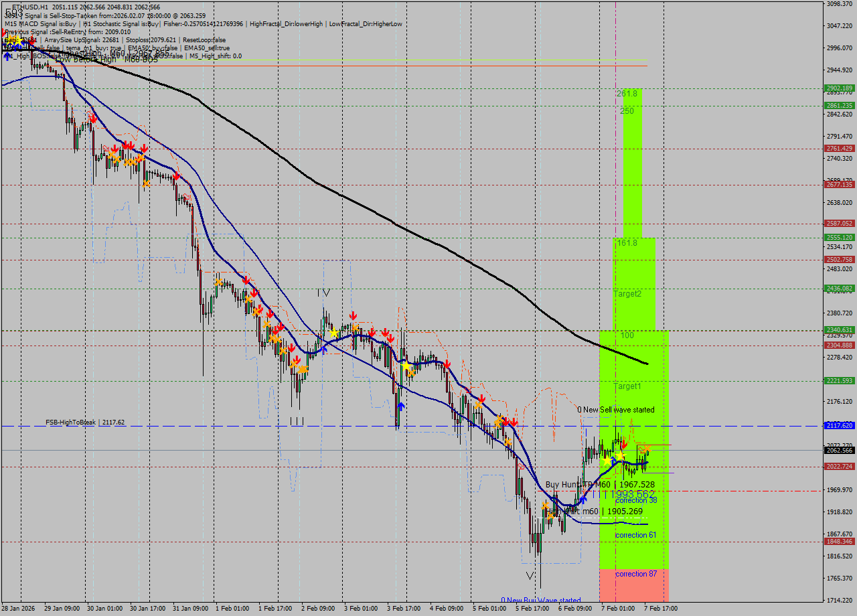Click the black 2062.566 current price tag
Image resolution: width=857 pixels, height=616 pixels.
pyautogui.click(x=839, y=451)
